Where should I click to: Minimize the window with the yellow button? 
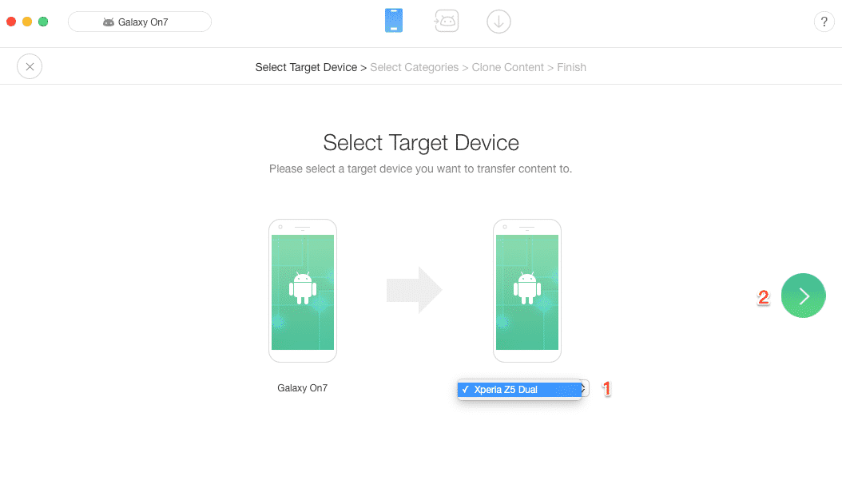pos(27,22)
